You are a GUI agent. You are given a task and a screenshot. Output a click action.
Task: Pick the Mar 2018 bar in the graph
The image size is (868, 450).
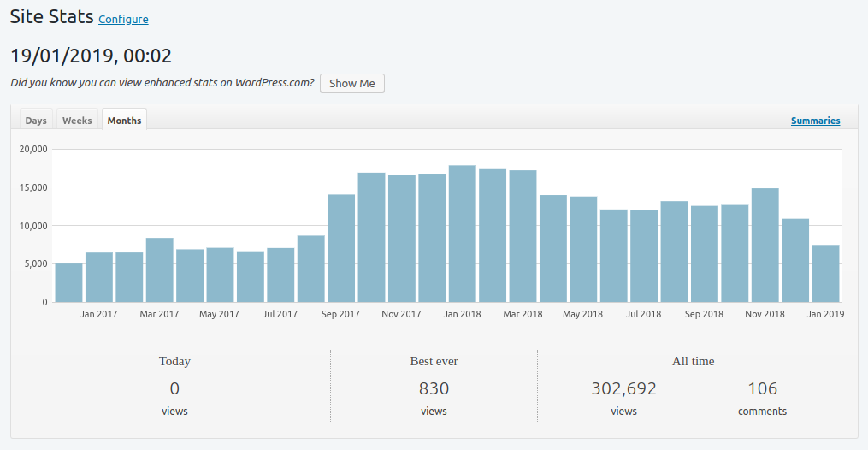point(523,237)
